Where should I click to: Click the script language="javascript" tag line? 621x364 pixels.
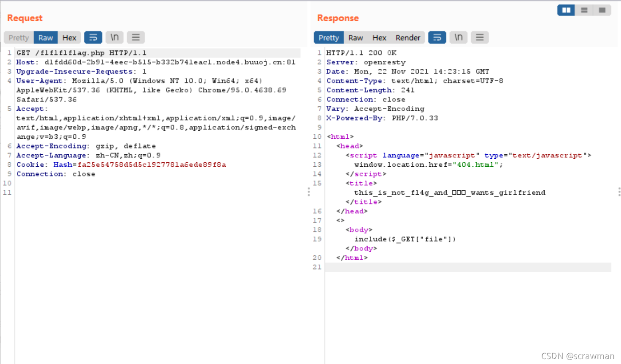(x=468, y=155)
